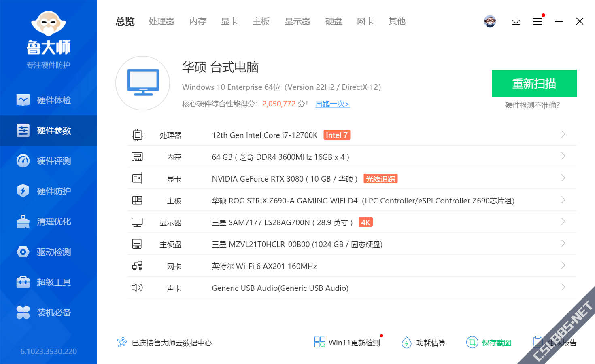This screenshot has height=364, width=595.
Task: Switch to 硬盘 tab
Action: [334, 21]
